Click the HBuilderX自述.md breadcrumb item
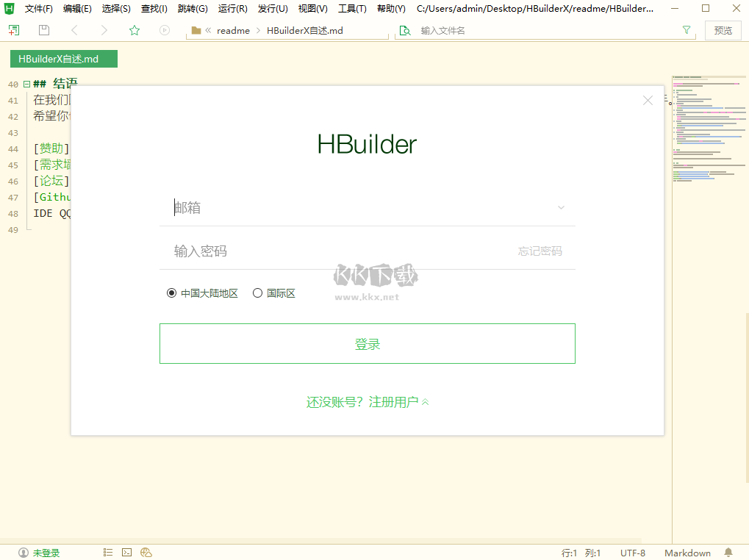Viewport: 749px width, 560px height. 305,31
